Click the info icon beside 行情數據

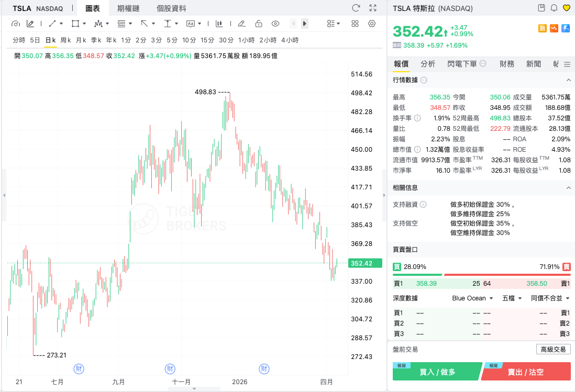[x=424, y=80]
